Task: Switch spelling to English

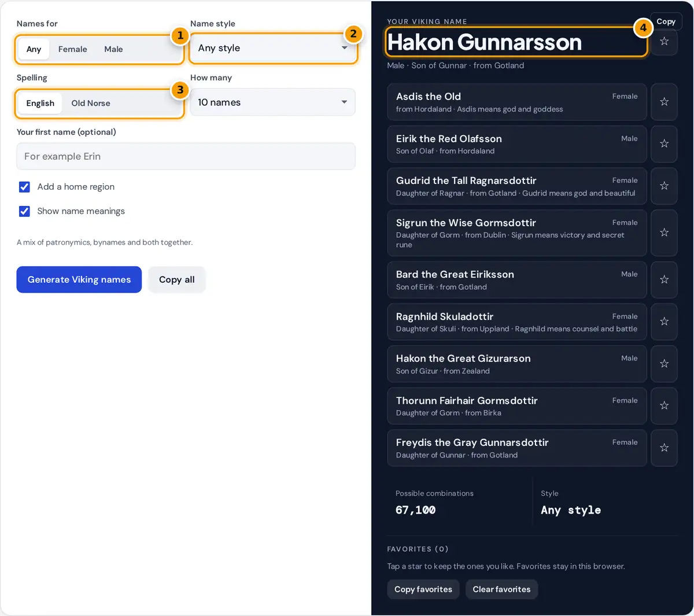Action: click(40, 103)
